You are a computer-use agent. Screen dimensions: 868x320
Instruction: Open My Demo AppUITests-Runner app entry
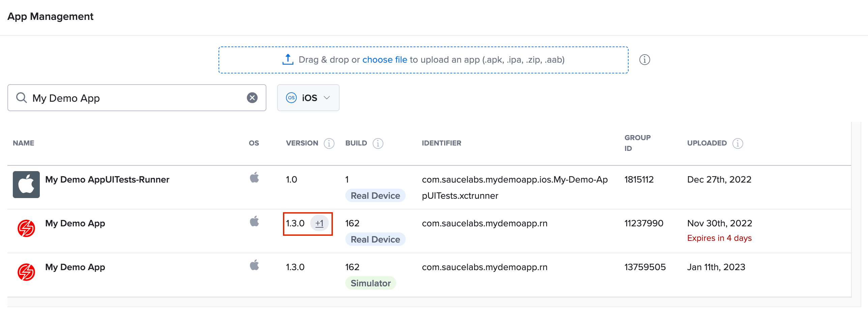107,179
